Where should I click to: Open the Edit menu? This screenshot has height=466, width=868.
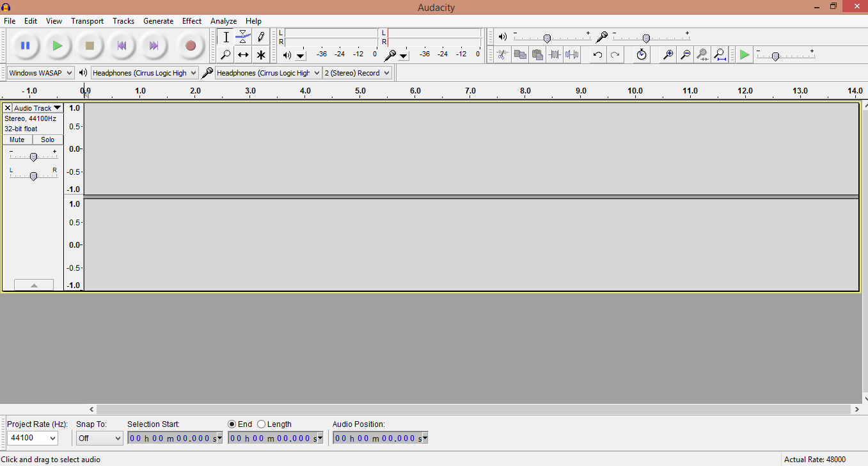click(31, 21)
